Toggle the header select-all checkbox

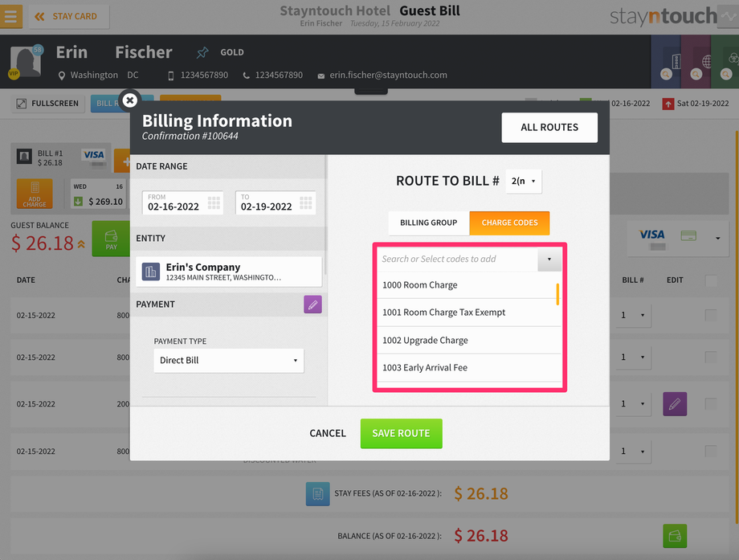tap(711, 281)
